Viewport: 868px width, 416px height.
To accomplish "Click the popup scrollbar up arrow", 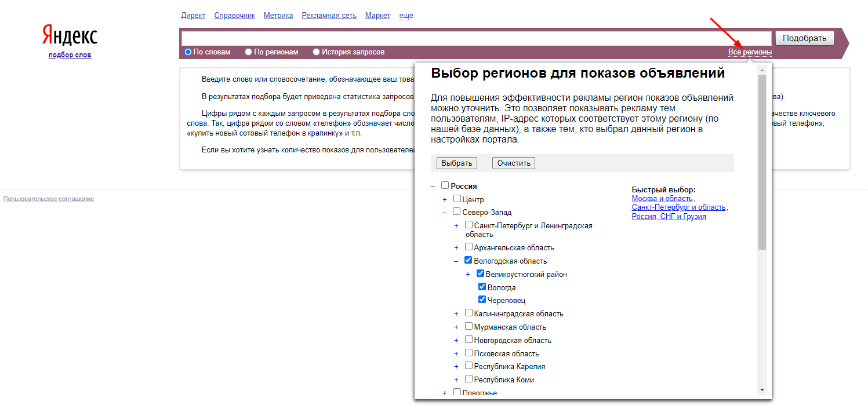I will pyautogui.click(x=762, y=70).
